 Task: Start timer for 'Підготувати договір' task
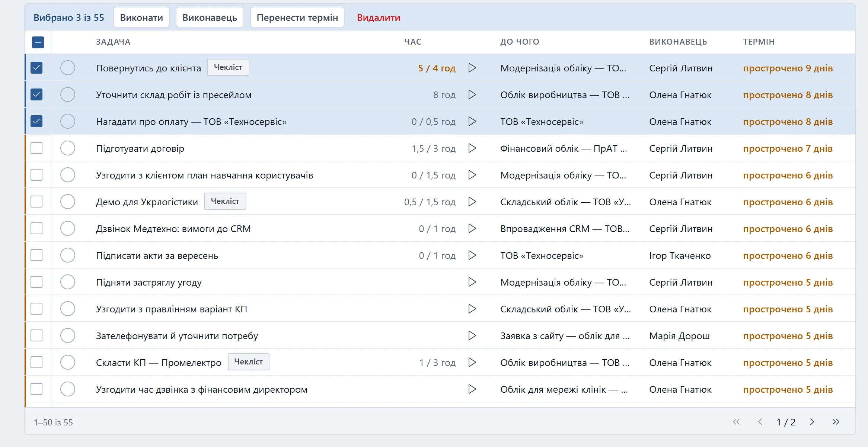pyautogui.click(x=472, y=148)
